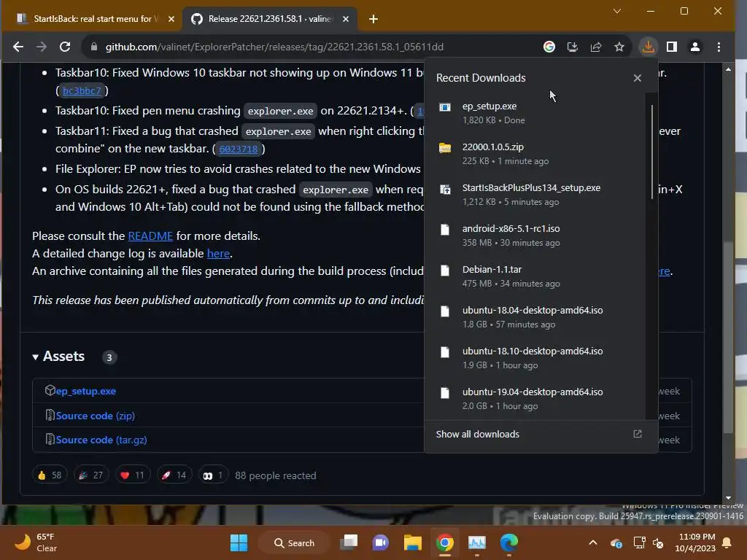Switch to Release 22621.2361.58.1 tab
The height and width of the screenshot is (560, 747).
(x=269, y=19)
